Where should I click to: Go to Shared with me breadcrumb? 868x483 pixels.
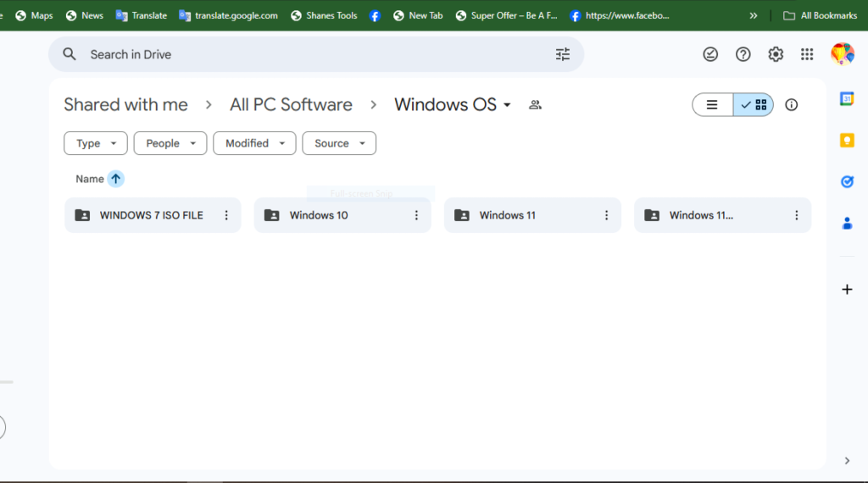(125, 105)
